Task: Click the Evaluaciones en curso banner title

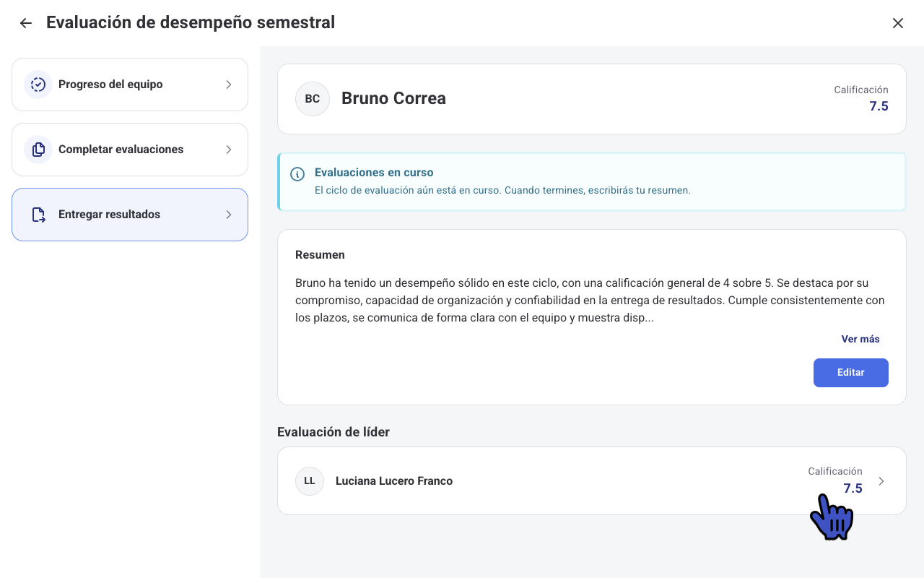Action: click(374, 173)
